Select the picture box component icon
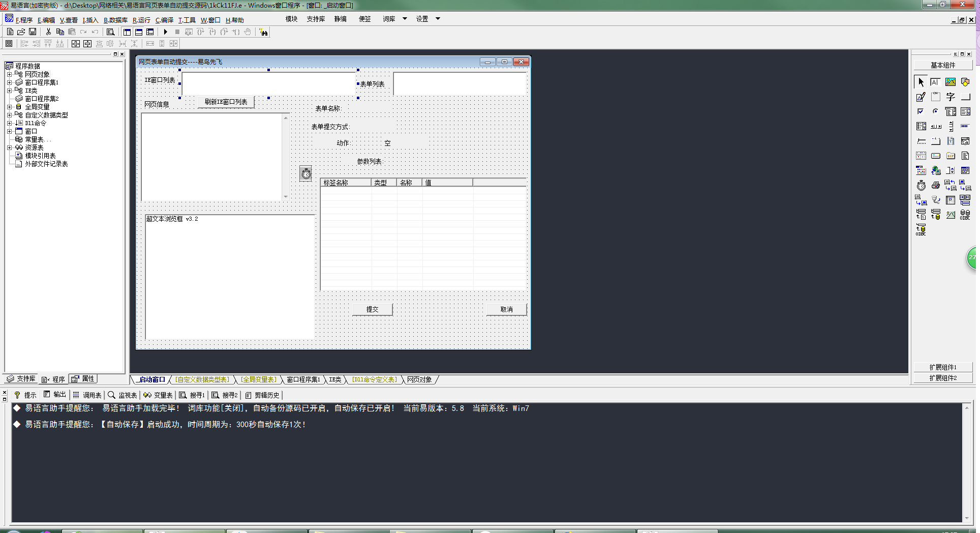This screenshot has width=980, height=533. click(950, 82)
